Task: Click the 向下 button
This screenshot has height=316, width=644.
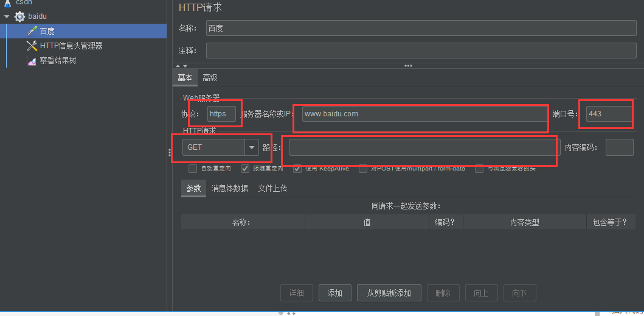Action: click(519, 293)
